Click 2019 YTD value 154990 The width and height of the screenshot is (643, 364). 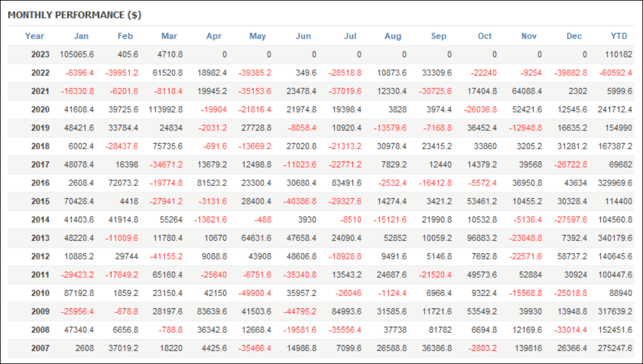(619, 128)
